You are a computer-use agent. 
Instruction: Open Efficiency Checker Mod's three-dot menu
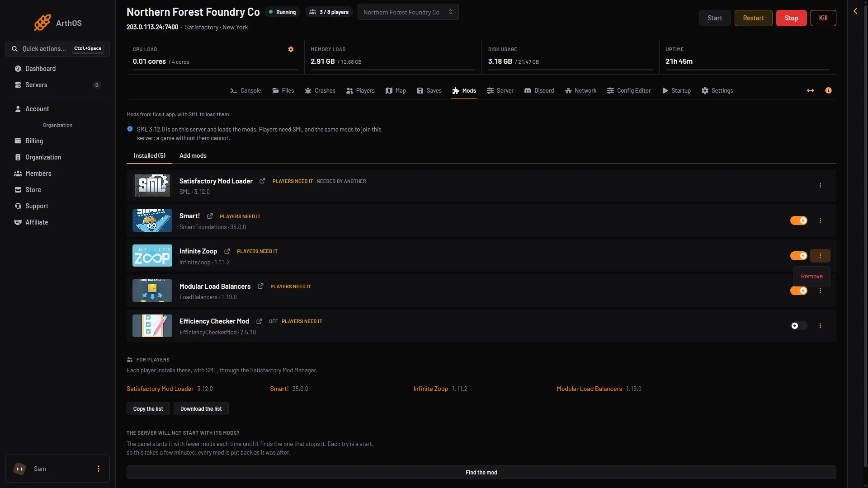820,326
